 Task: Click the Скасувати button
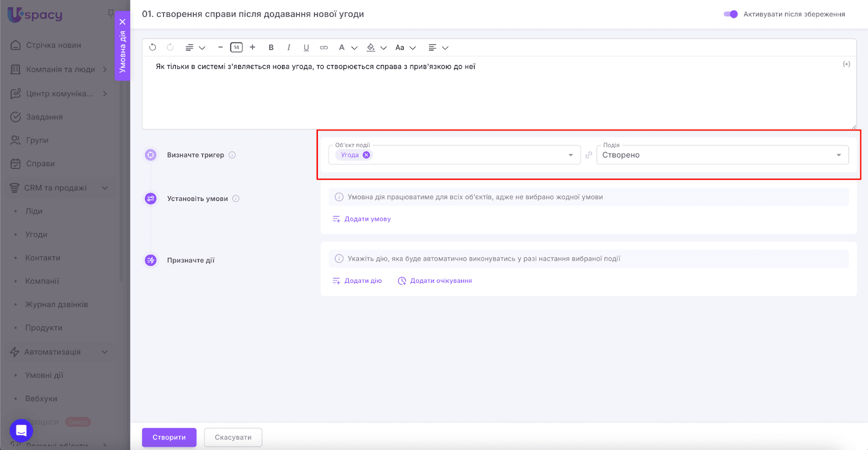[233, 437]
